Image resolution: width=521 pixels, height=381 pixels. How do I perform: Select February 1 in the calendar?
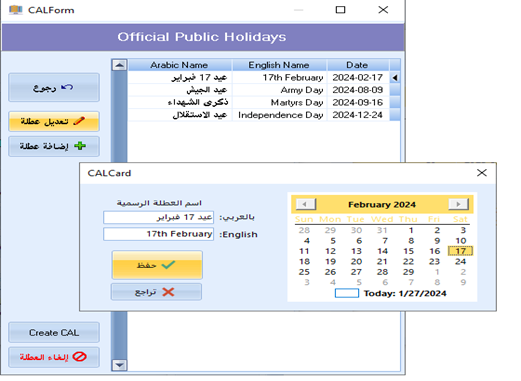(x=411, y=230)
